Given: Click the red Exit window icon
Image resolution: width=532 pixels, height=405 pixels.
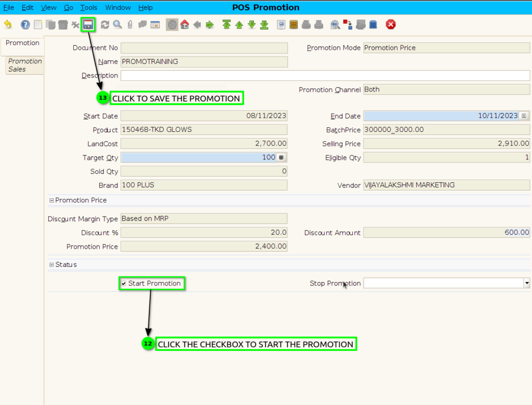Looking at the screenshot, I should point(391,24).
